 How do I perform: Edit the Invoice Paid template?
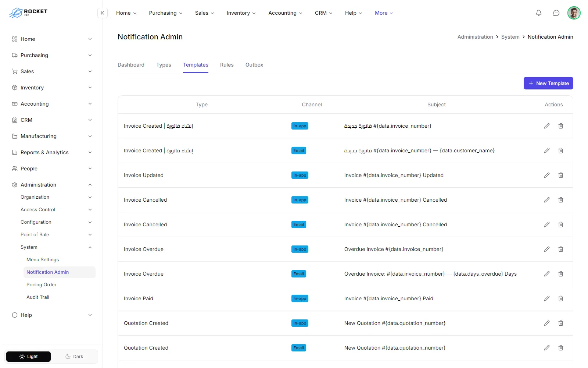point(547,298)
